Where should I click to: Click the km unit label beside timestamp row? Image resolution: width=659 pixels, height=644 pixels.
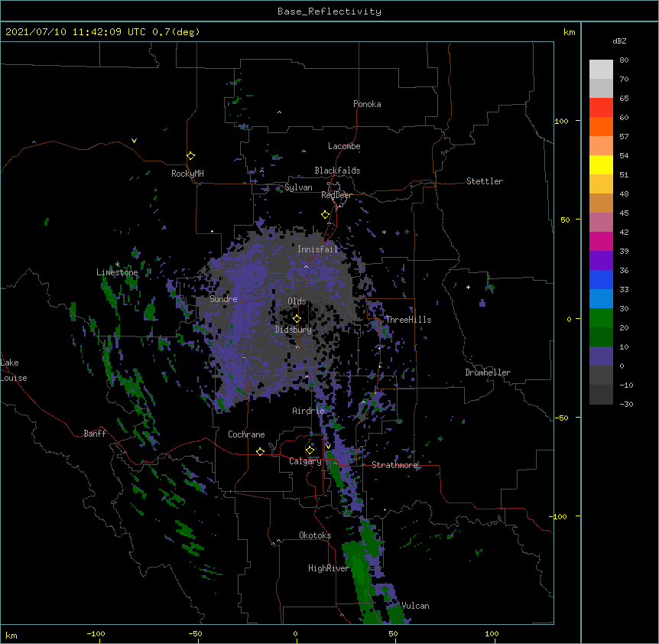coord(569,32)
